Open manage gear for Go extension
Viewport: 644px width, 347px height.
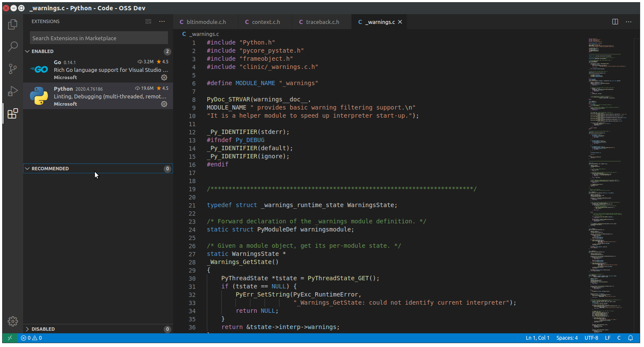point(164,77)
